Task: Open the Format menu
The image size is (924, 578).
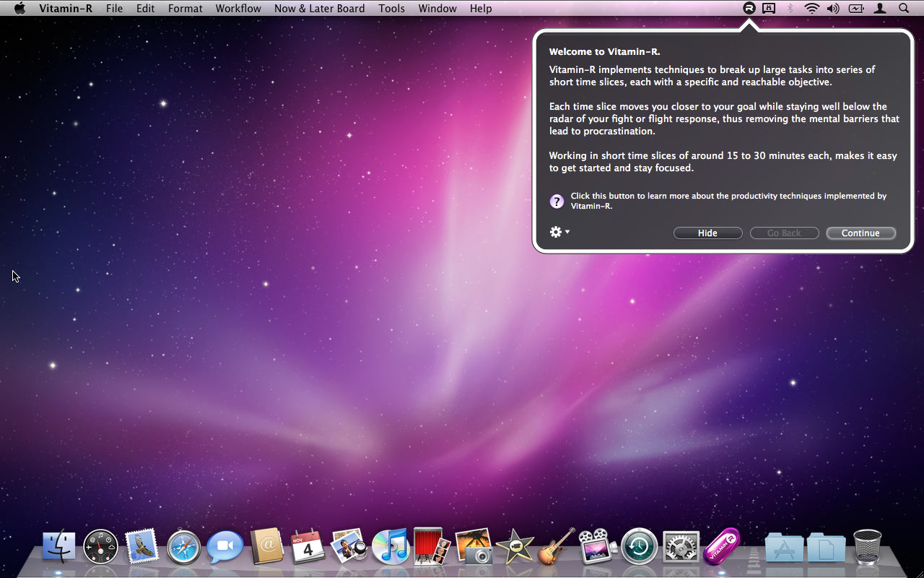Action: pos(186,9)
